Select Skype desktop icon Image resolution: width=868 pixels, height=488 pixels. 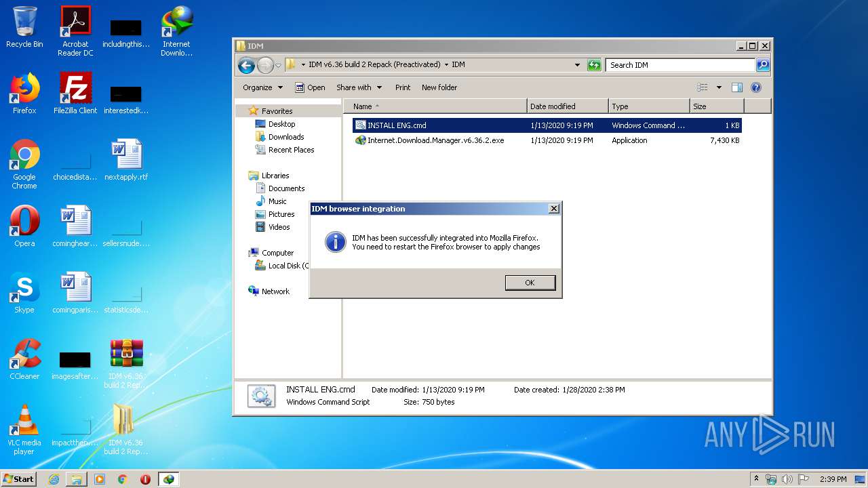click(24, 293)
